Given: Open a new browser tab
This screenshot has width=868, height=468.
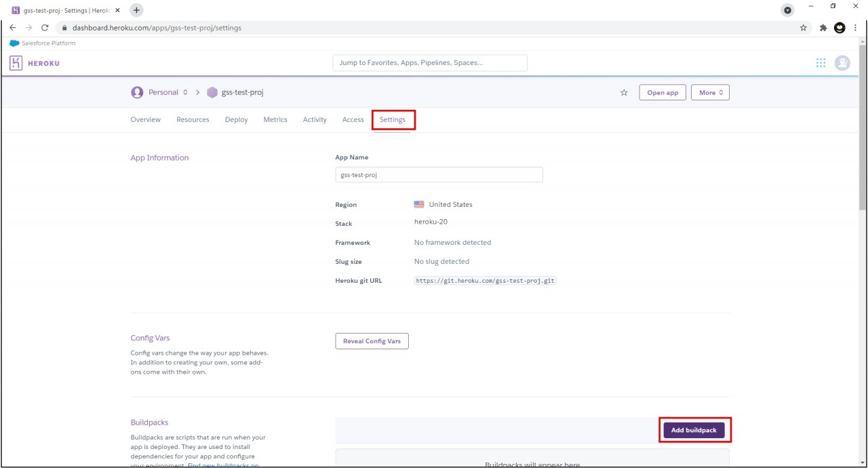Looking at the screenshot, I should pyautogui.click(x=136, y=10).
